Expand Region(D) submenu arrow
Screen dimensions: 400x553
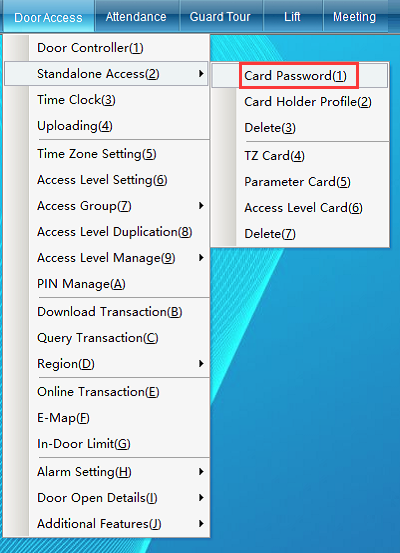[201, 364]
